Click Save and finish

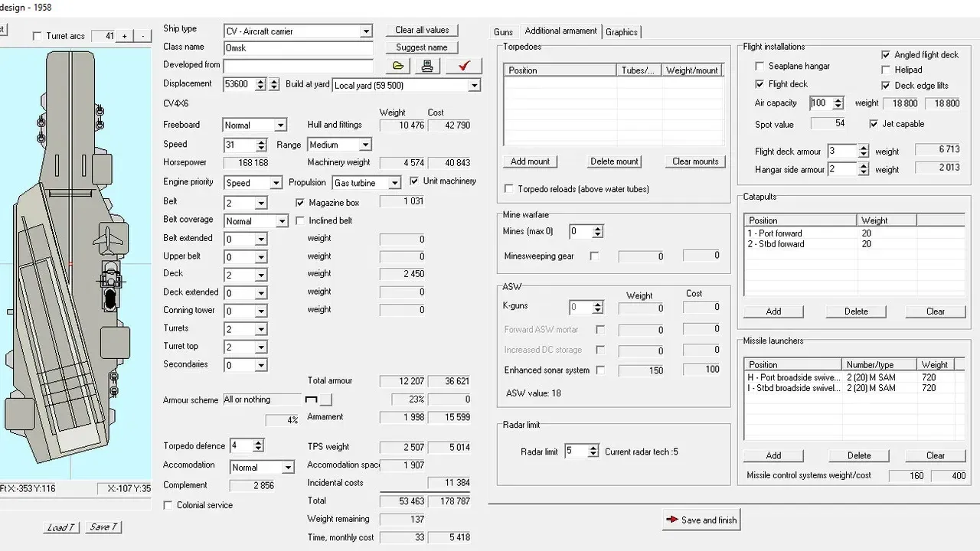(x=701, y=519)
